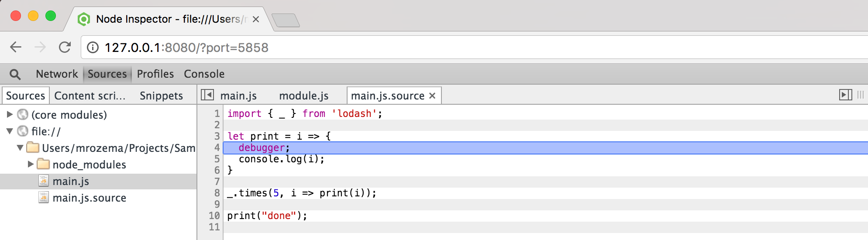This screenshot has height=240, width=868.
Task: Toggle the navigator sidebar hide icon
Action: [207, 95]
